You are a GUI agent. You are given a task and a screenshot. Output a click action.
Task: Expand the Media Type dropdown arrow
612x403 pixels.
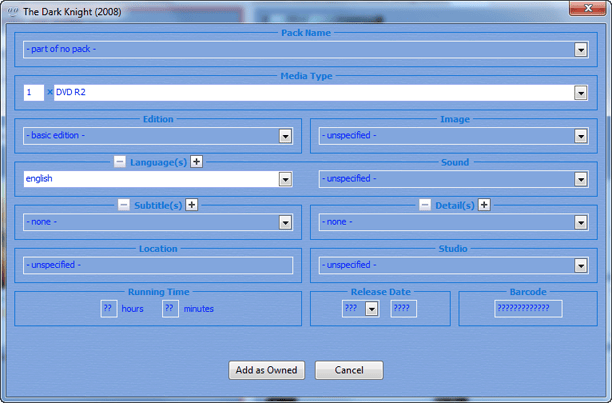581,93
